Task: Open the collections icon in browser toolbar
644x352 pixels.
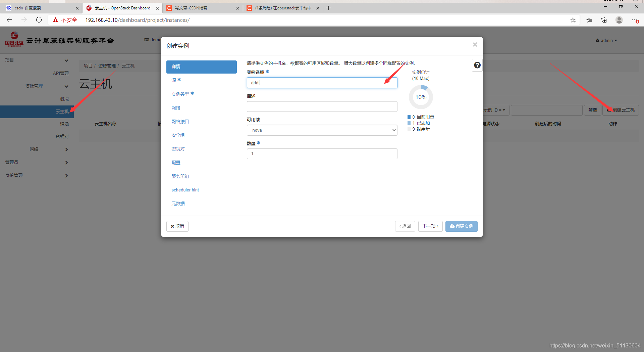Action: 604,20
